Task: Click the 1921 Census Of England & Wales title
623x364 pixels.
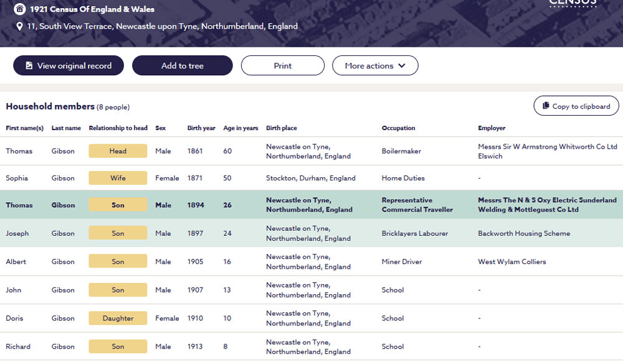Action: click(92, 9)
